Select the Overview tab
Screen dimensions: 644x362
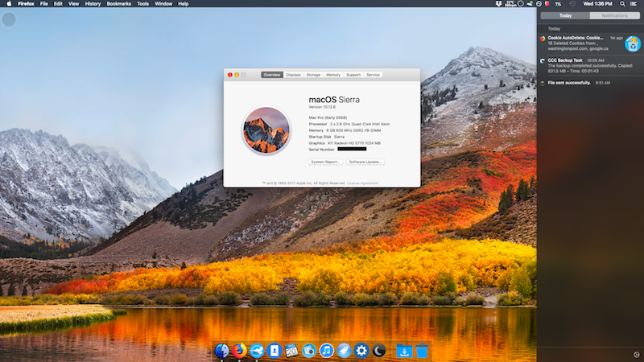[x=272, y=75]
